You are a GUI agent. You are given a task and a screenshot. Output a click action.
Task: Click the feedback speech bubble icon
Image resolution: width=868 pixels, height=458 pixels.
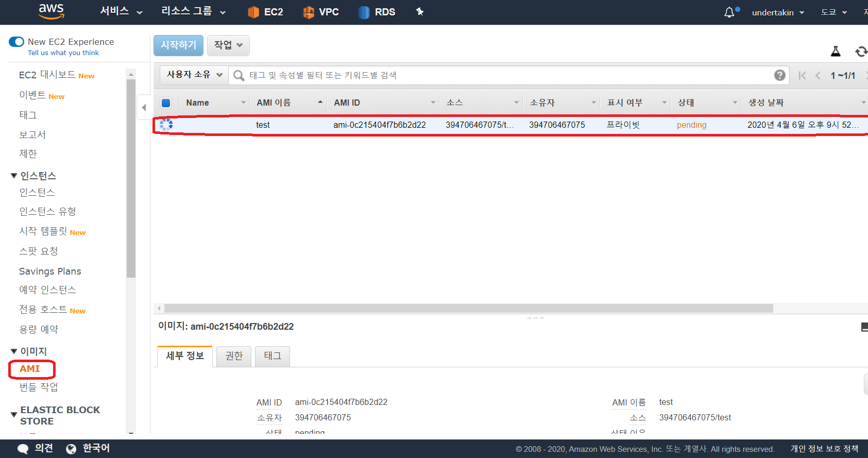coord(23,449)
